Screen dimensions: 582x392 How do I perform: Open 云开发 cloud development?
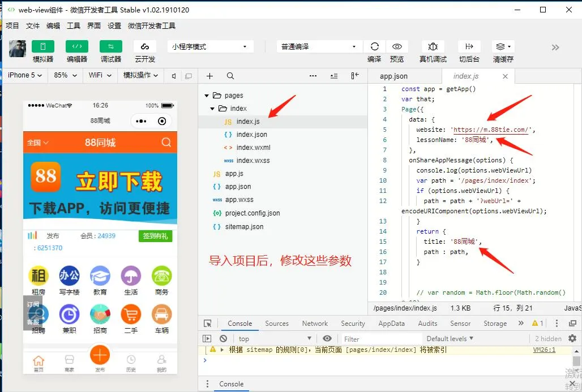coord(145,46)
